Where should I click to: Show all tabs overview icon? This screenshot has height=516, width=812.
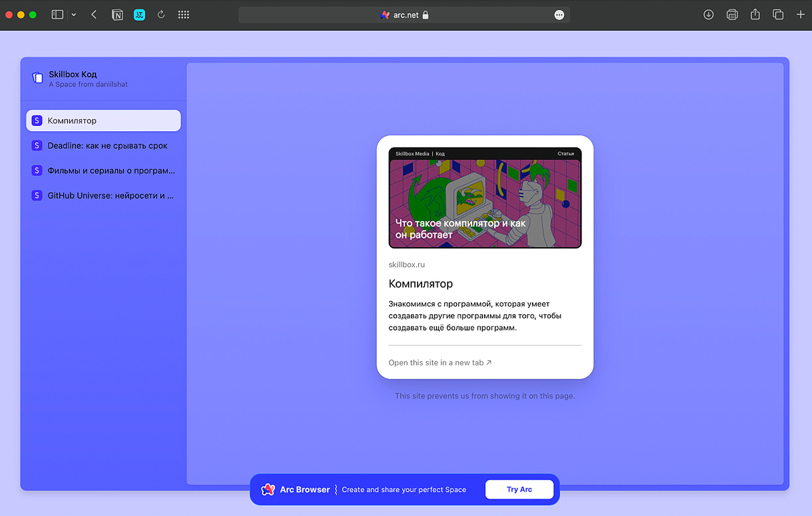point(778,15)
